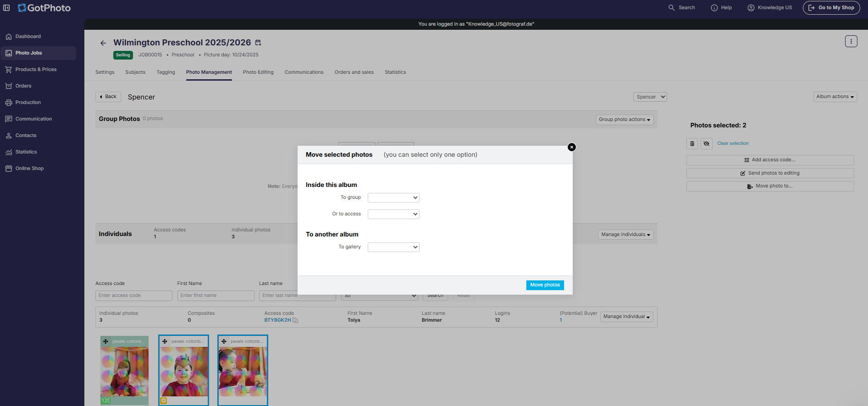Open the Spencer album selector dropdown
Screen dimensions: 868x406
pyautogui.click(x=650, y=97)
